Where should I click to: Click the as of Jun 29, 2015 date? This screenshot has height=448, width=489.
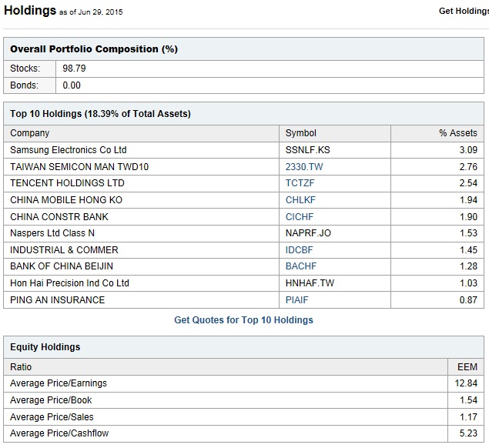coord(91,12)
